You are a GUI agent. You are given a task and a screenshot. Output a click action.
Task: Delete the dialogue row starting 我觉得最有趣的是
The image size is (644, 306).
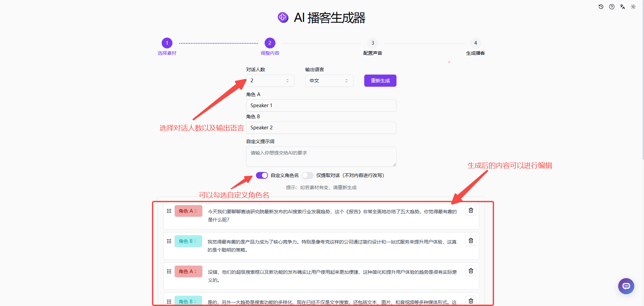(x=471, y=241)
